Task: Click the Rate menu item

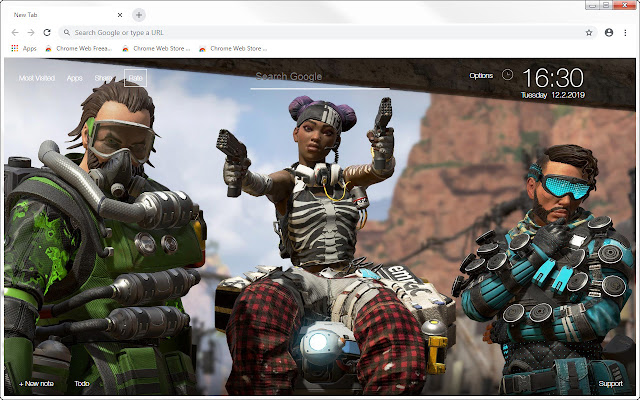Action: tap(136, 78)
